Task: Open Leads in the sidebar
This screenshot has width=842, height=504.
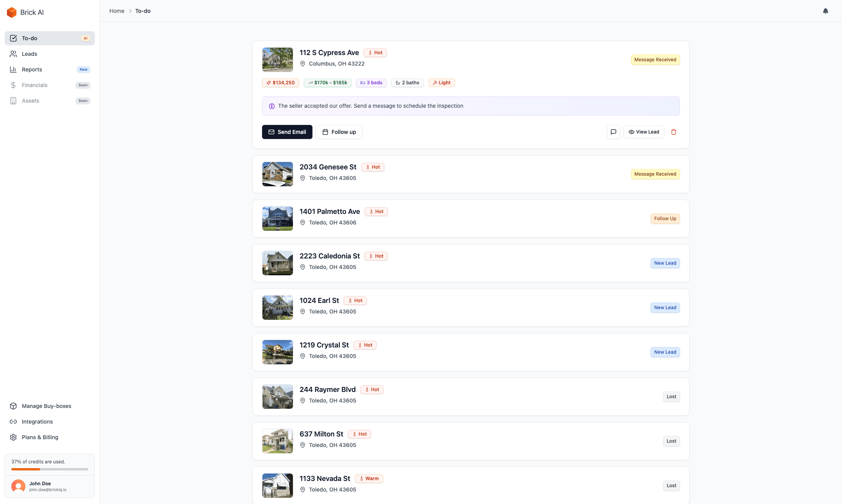Action: tap(30, 54)
